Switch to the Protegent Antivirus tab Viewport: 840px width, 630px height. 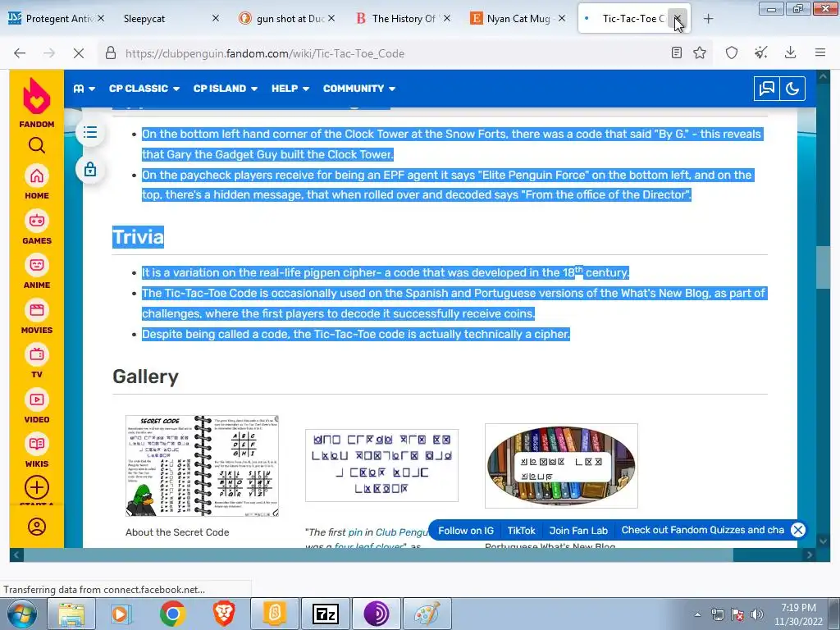[x=57, y=18]
